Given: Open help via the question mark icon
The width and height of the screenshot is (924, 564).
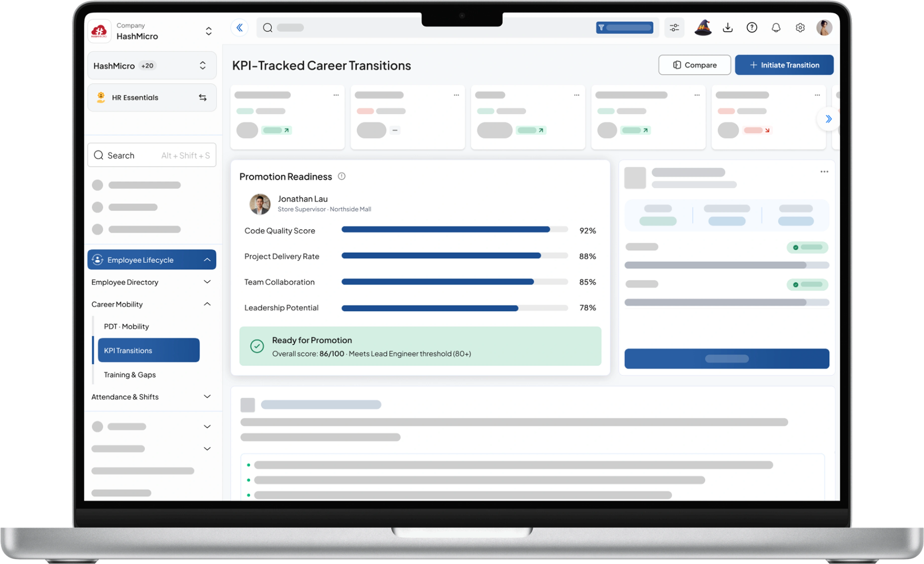Looking at the screenshot, I should click(752, 27).
